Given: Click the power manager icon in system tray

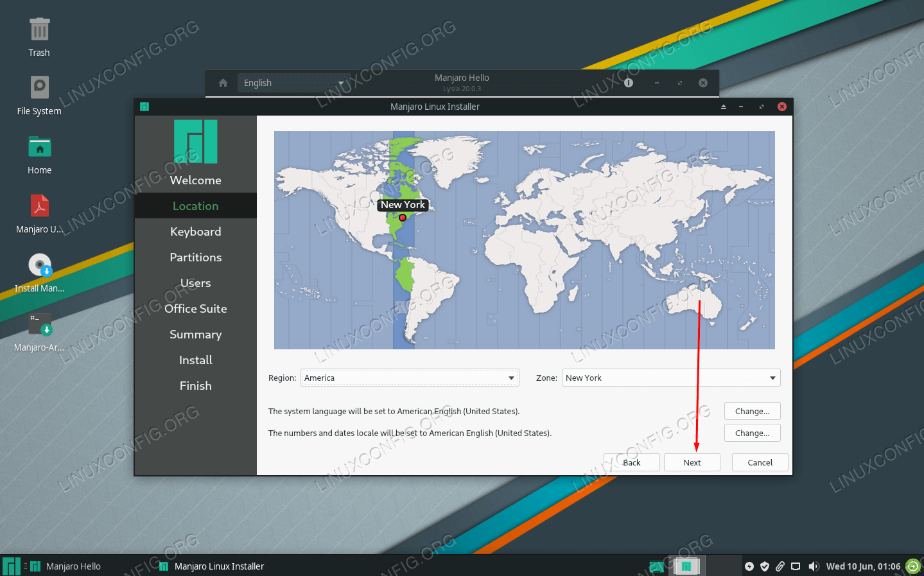Looking at the screenshot, I should click(x=749, y=566).
